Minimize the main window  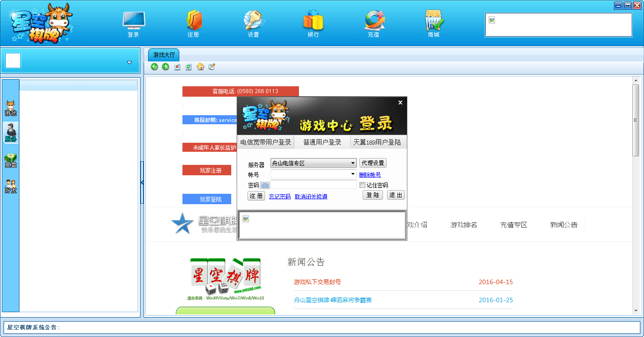(x=618, y=5)
